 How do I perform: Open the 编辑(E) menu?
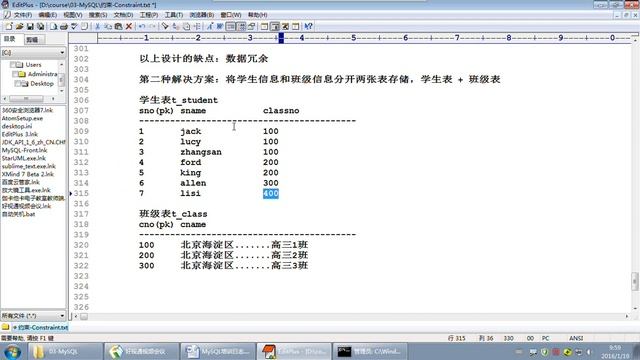[x=47, y=15]
